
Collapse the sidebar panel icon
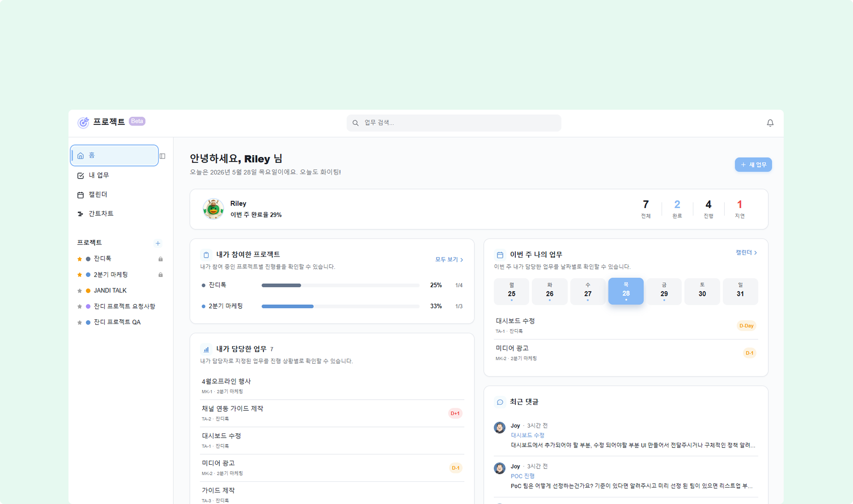coord(163,156)
